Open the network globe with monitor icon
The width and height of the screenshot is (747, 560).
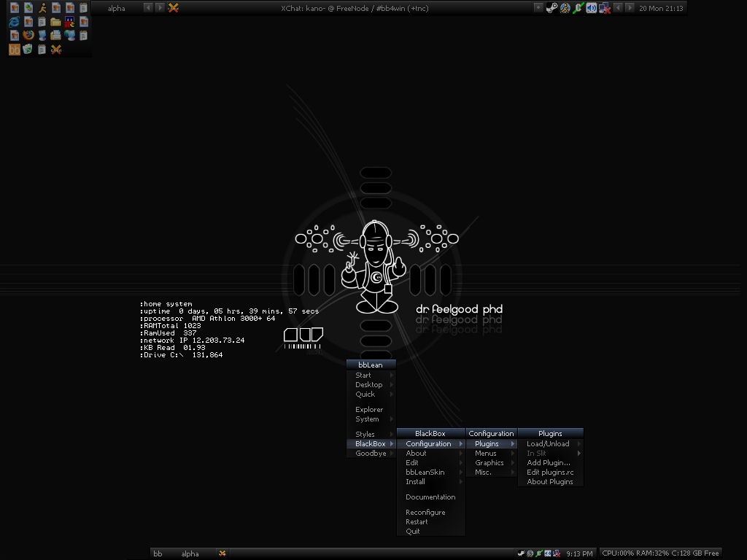pyautogui.click(x=69, y=35)
